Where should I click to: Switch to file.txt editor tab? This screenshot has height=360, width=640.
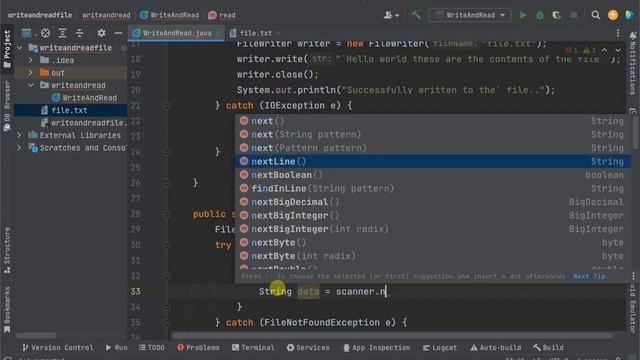256,33
